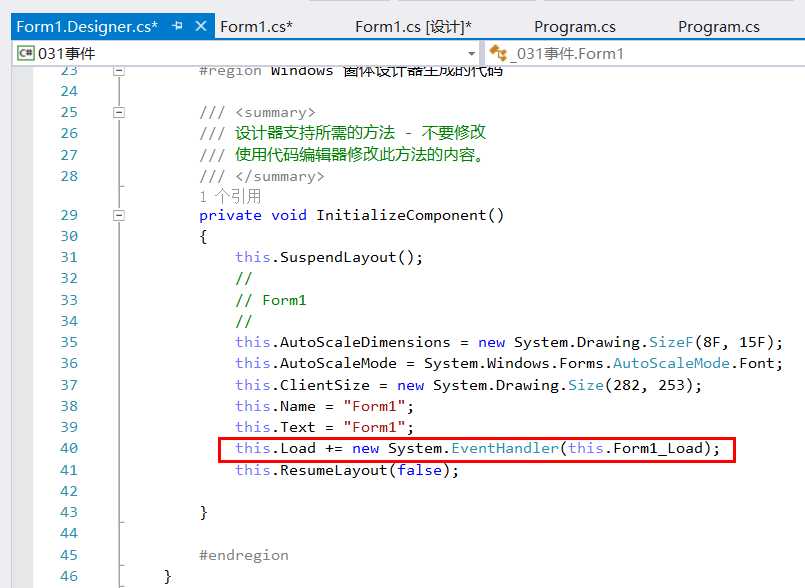
Task: Open the 031事件 project dropdown
Action: (245, 53)
